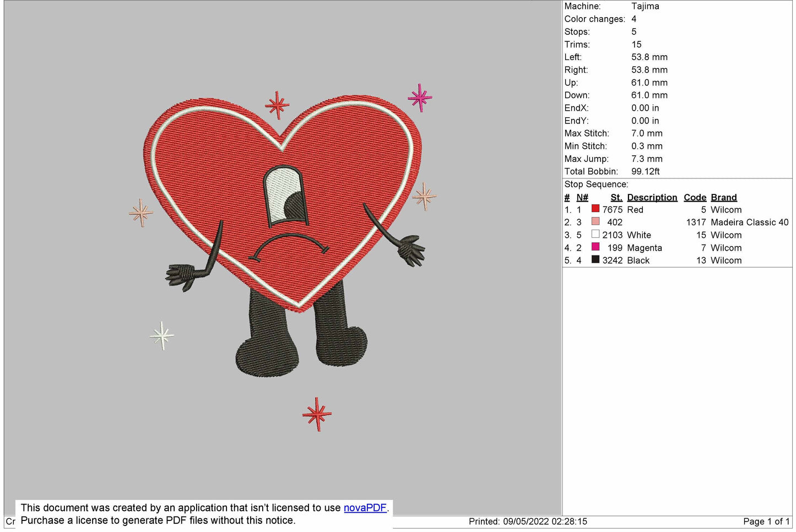Screen dimensions: 796x532
Task: Click the heart's right hand
Action: tap(410, 249)
